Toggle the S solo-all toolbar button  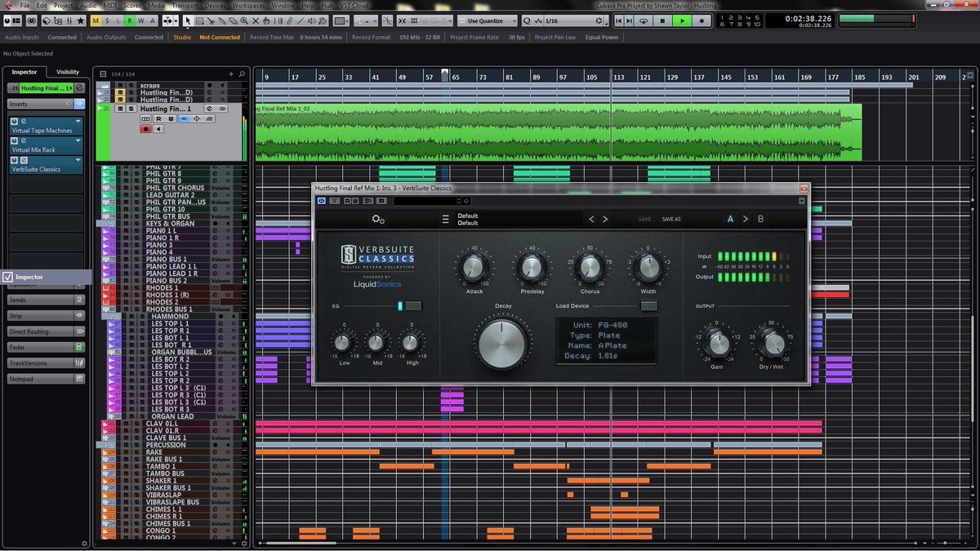click(107, 20)
